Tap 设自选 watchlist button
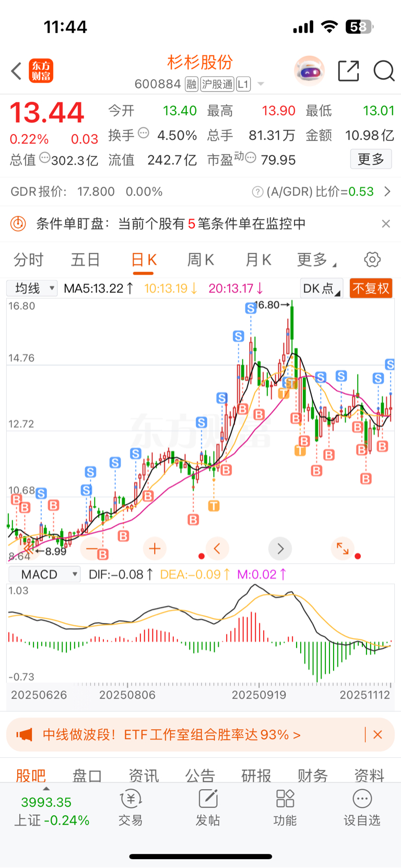Screen dimensions: 401x868 point(362,808)
